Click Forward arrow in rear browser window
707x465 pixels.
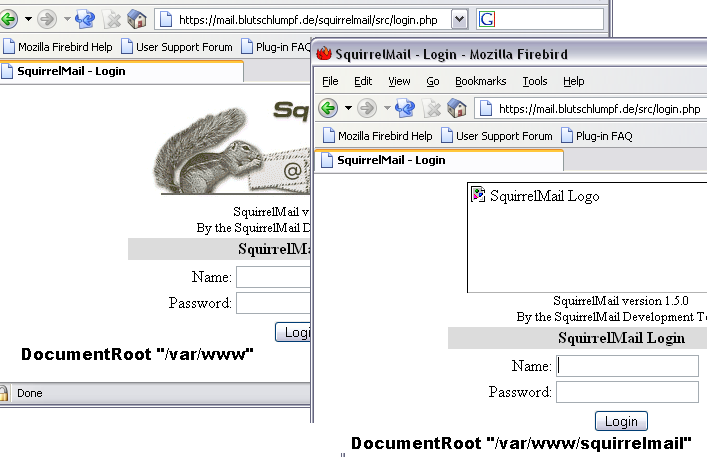pyautogui.click(x=47, y=19)
